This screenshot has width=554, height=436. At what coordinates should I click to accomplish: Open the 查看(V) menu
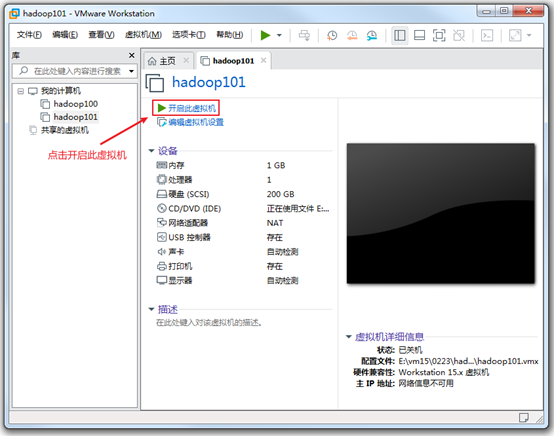[x=101, y=35]
